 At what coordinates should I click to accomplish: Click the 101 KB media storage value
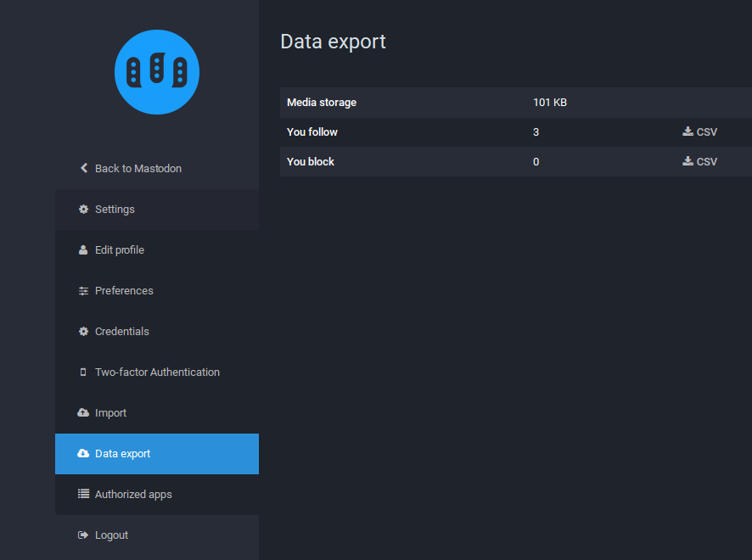(550, 103)
